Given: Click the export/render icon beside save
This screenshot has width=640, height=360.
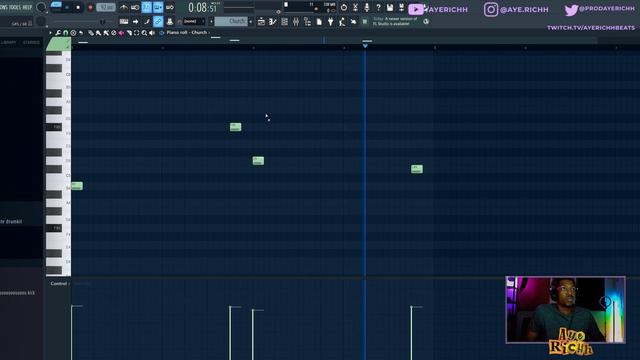Looking at the screenshot, I should [401, 7].
